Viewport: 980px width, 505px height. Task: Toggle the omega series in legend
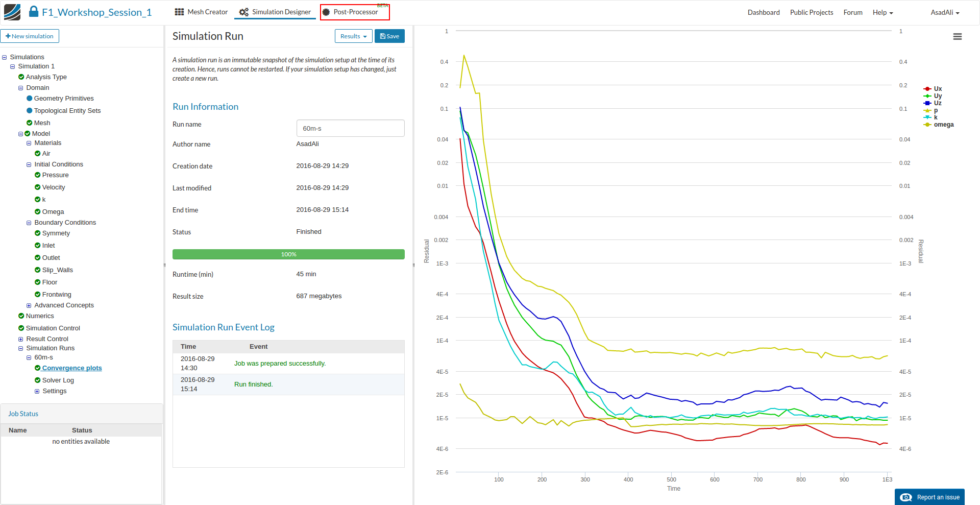pos(943,125)
